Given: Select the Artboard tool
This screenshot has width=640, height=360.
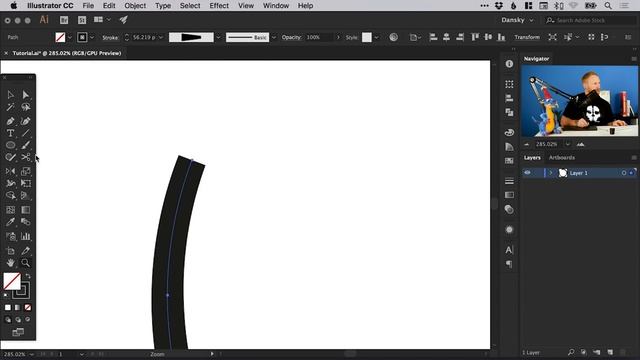Looking at the screenshot, I should (x=11, y=251).
